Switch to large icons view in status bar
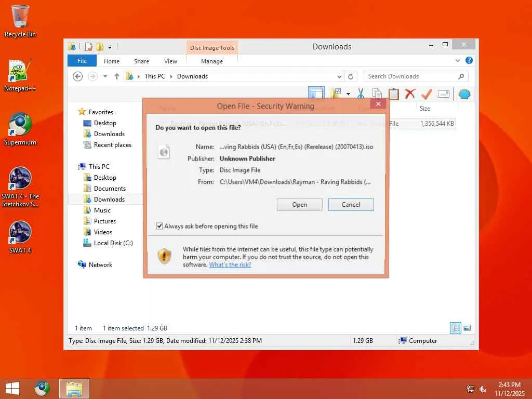532x399 pixels. [467, 328]
